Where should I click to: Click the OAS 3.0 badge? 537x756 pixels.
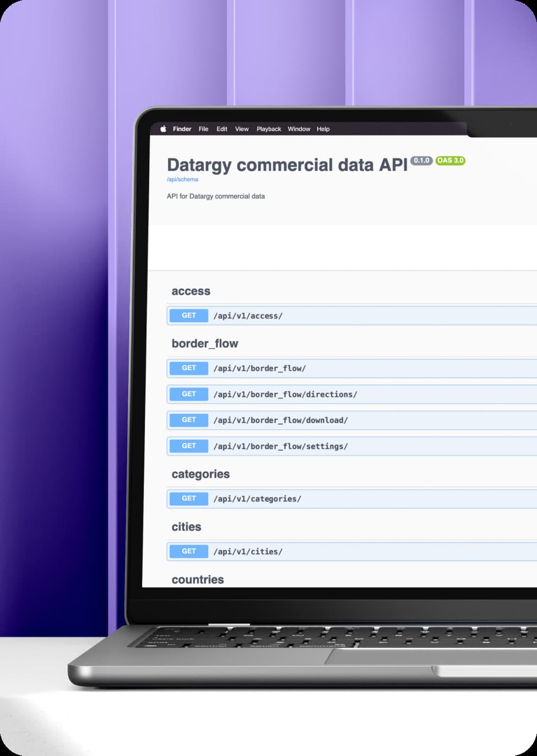450,160
